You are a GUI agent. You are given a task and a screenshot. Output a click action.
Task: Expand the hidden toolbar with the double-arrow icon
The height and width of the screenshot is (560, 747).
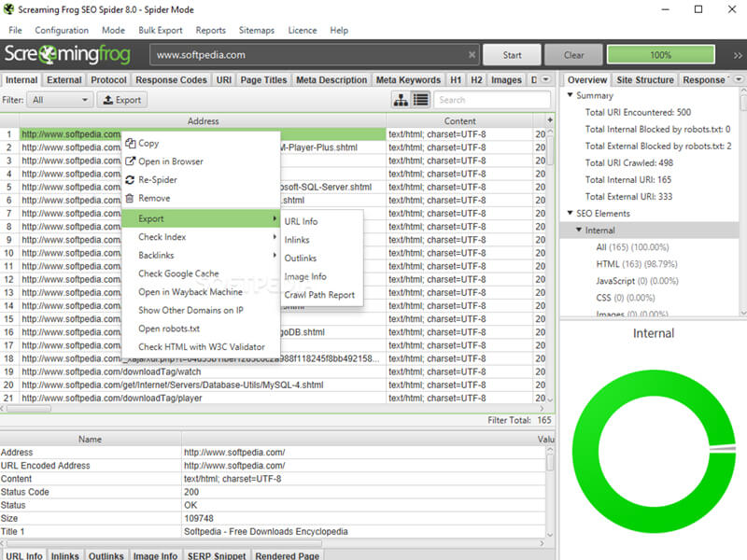pyautogui.click(x=738, y=55)
